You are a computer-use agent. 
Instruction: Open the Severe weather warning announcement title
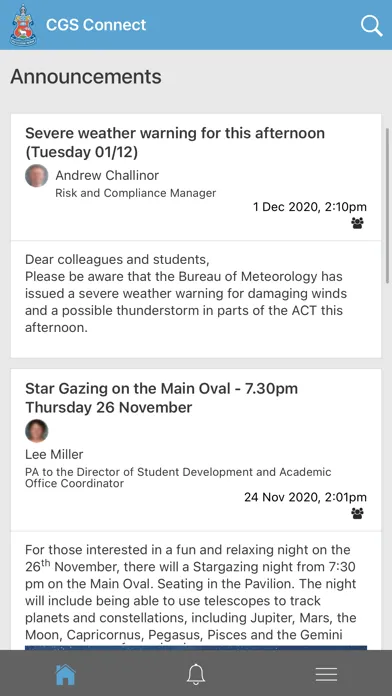[x=175, y=142]
